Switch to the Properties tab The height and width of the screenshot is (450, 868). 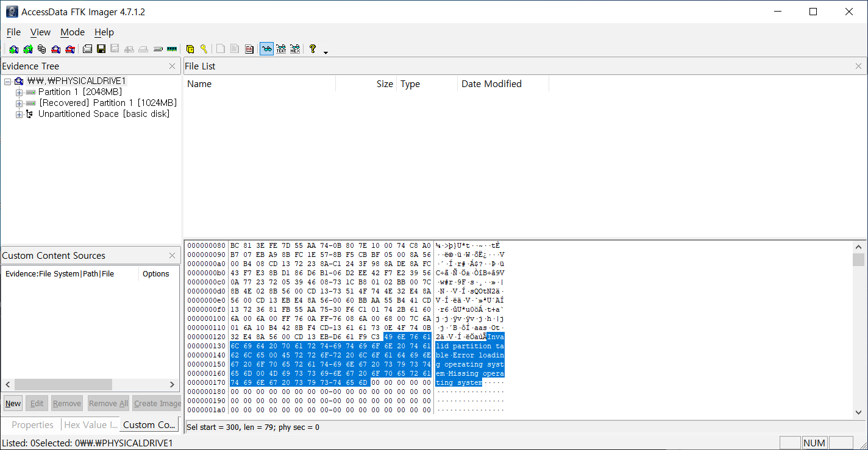[32, 425]
